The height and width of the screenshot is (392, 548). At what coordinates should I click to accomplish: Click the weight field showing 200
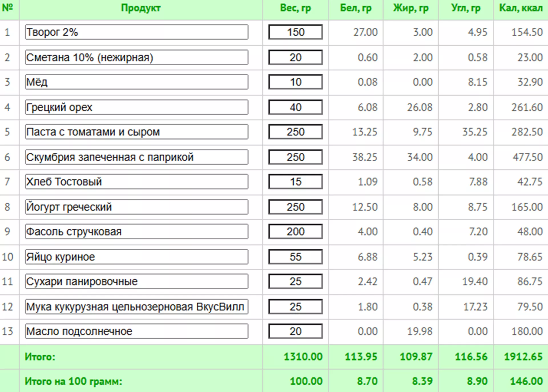pos(295,231)
